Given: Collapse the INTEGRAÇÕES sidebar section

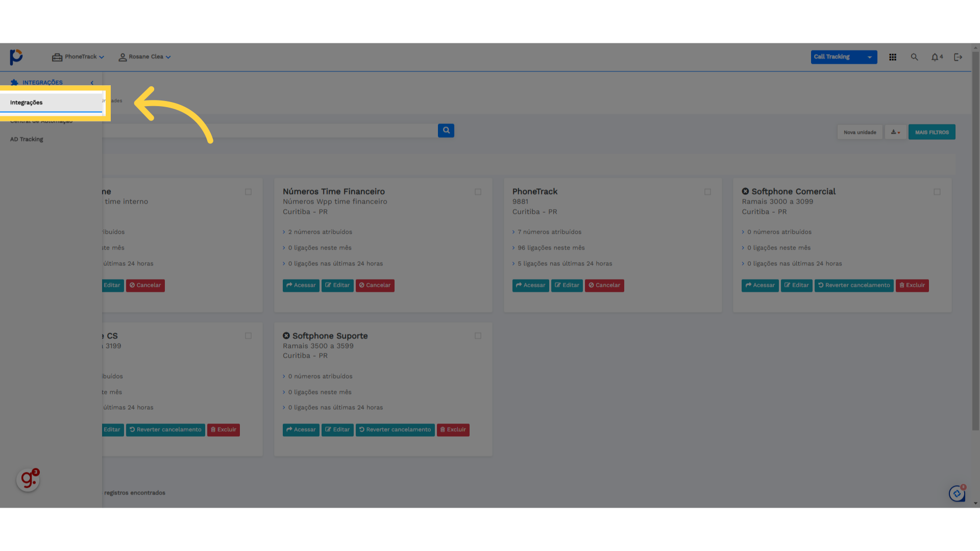Looking at the screenshot, I should pos(92,83).
